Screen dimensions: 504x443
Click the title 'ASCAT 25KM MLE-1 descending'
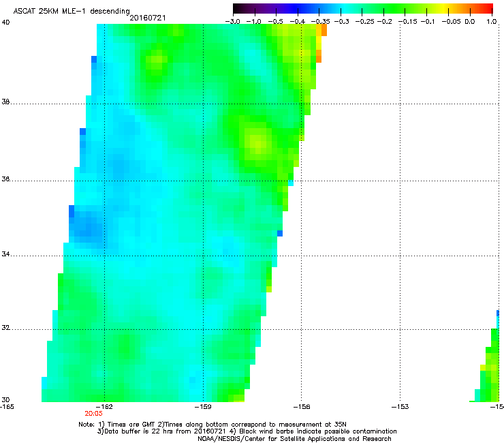click(72, 12)
